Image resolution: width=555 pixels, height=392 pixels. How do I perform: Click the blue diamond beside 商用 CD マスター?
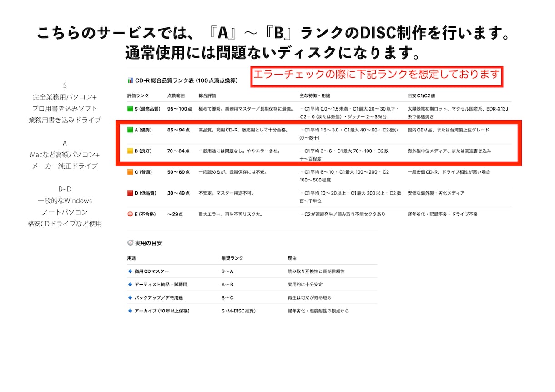coord(130,271)
